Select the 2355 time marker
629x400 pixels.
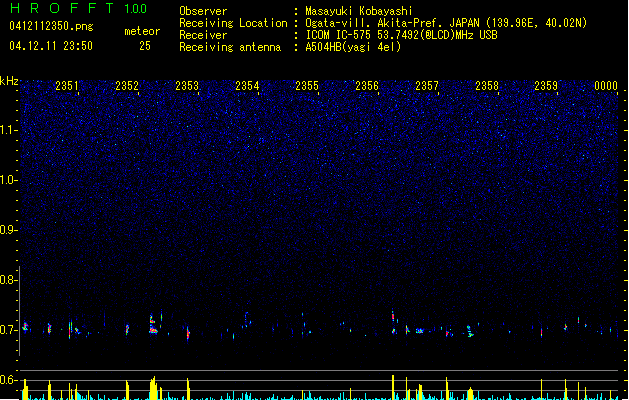coord(307,85)
